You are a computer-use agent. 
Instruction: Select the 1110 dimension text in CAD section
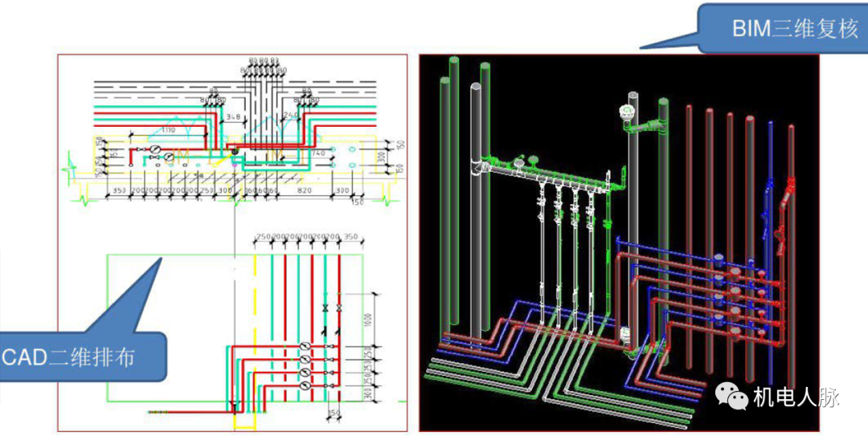(167, 129)
